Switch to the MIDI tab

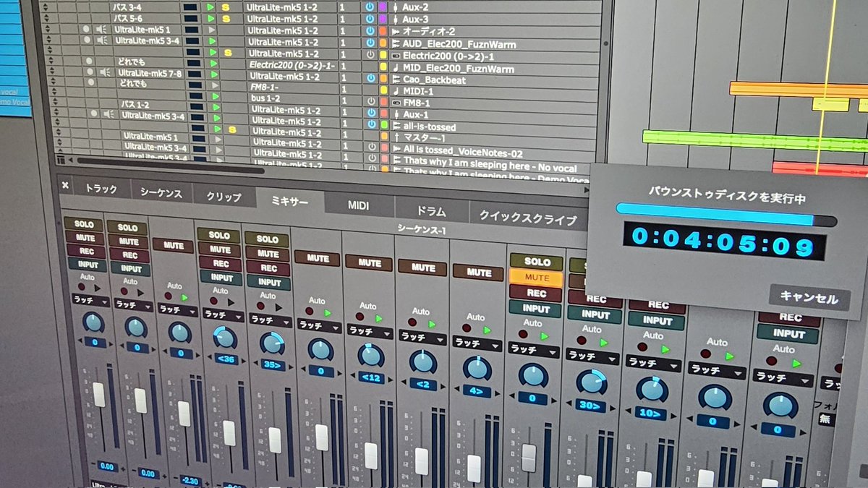pos(358,205)
